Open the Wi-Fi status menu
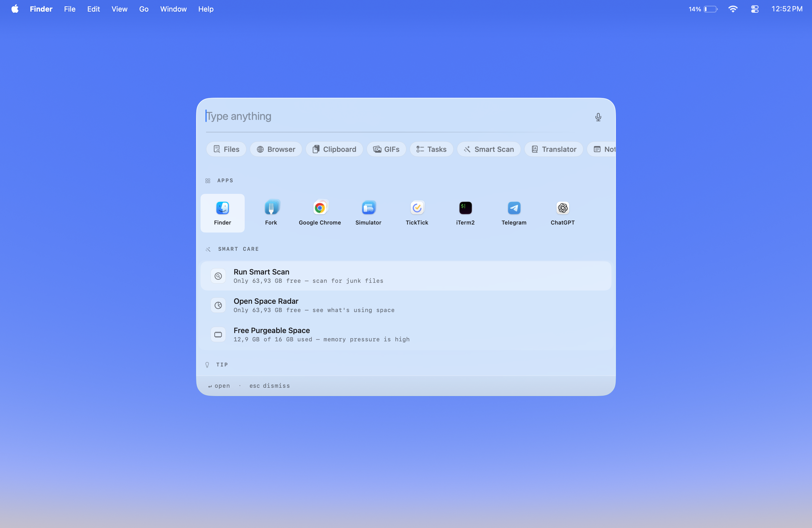The height and width of the screenshot is (528, 812). coord(733,9)
